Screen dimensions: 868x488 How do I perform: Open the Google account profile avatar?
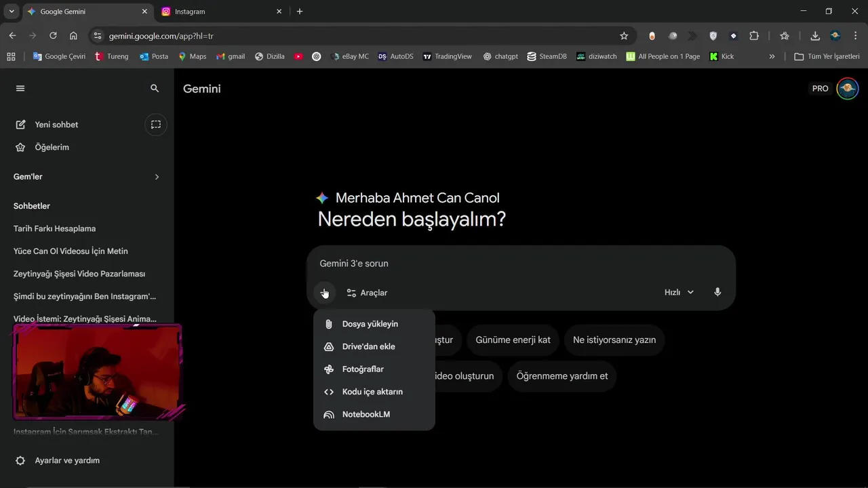tap(848, 88)
